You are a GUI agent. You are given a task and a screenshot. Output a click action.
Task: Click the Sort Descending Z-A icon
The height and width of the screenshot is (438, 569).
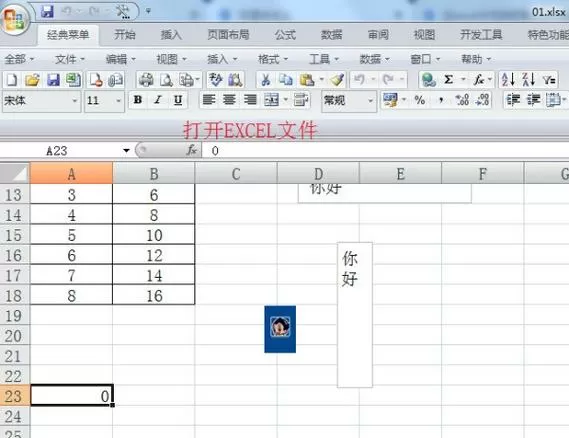(x=529, y=79)
